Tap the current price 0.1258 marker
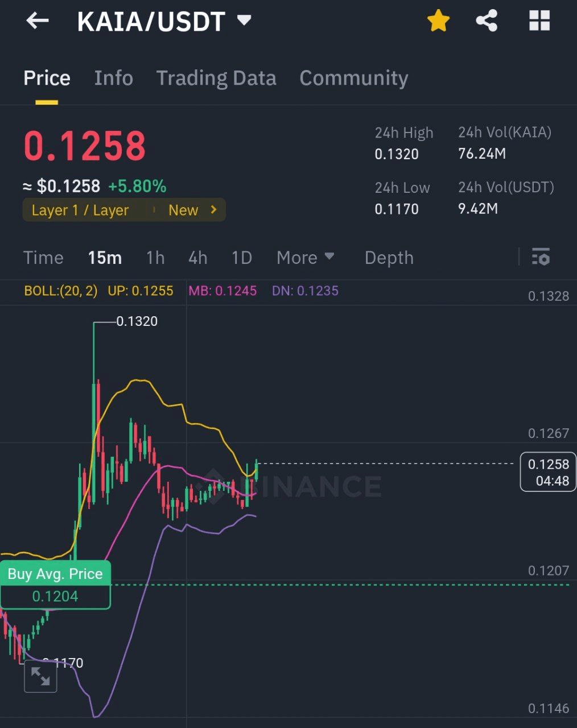This screenshot has width=577, height=728. coord(548,471)
